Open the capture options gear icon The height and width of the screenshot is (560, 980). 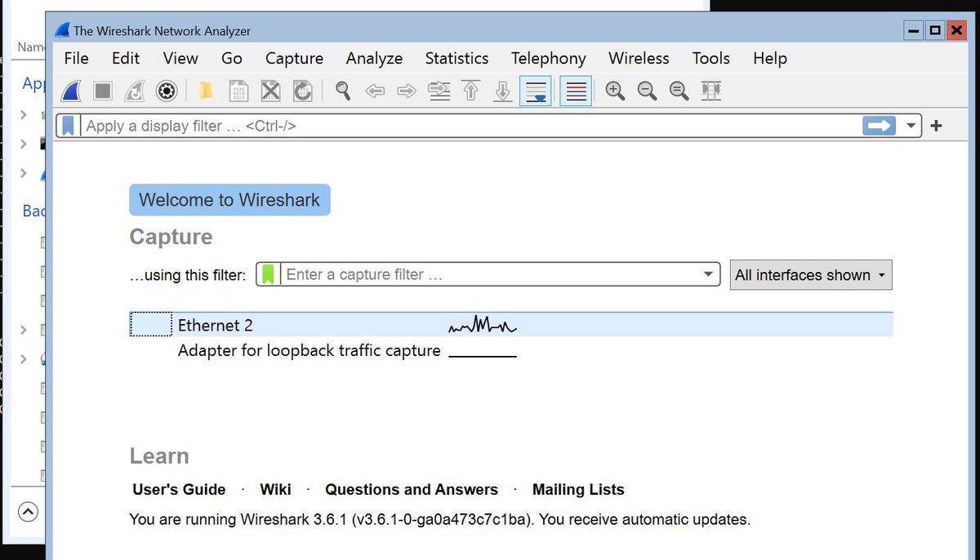pyautogui.click(x=167, y=91)
